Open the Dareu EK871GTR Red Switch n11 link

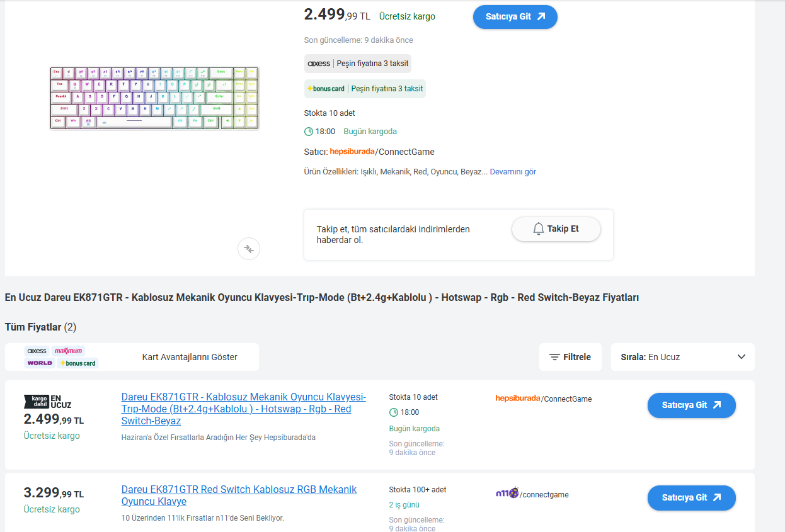(239, 495)
